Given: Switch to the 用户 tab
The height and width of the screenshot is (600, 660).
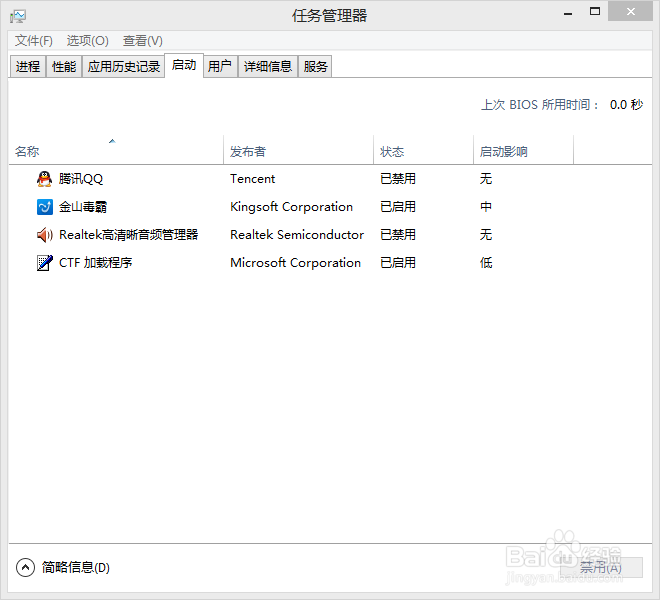Looking at the screenshot, I should pos(220,67).
